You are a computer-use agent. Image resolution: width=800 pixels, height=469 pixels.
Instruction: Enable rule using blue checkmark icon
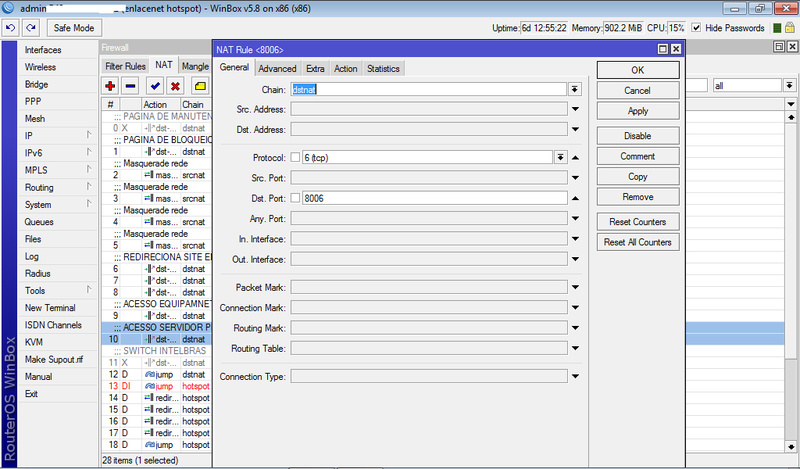155,86
